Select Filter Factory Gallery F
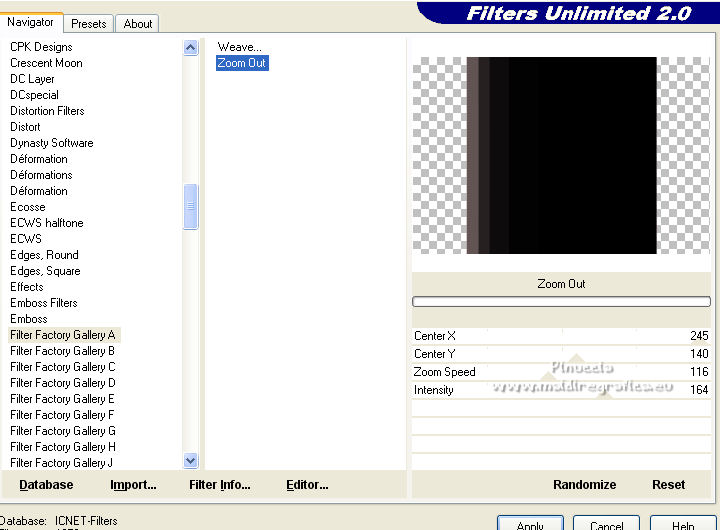 (62, 415)
